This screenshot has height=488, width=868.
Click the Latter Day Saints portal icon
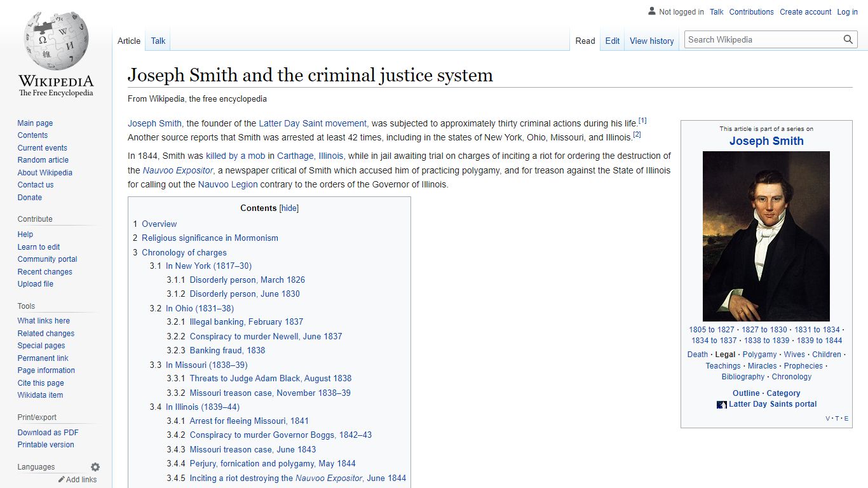[721, 405]
